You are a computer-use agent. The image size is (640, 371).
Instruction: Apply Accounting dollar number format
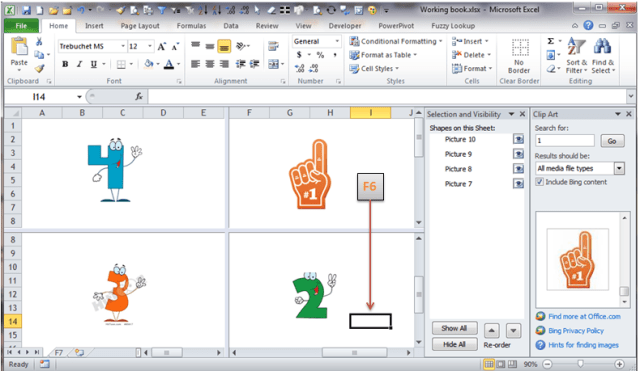click(299, 55)
